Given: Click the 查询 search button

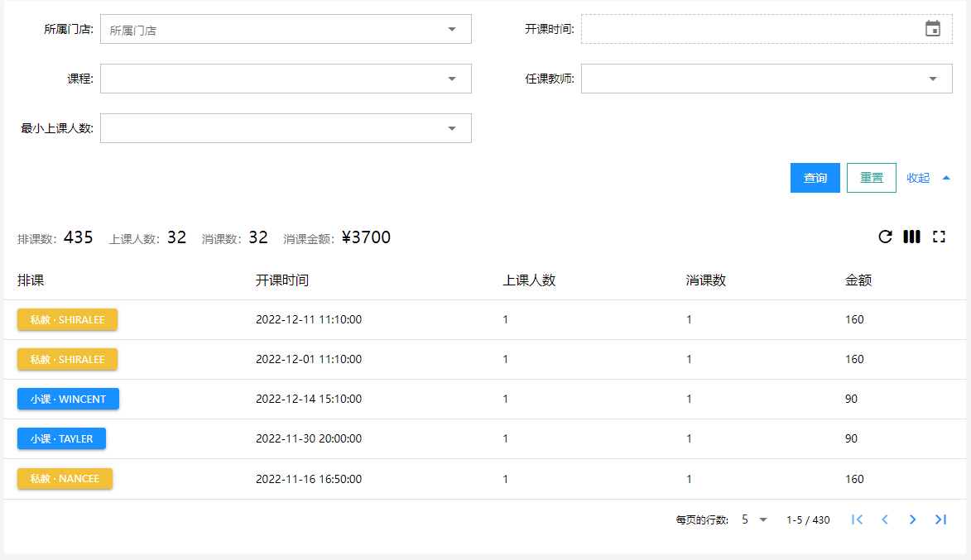Looking at the screenshot, I should tap(815, 178).
